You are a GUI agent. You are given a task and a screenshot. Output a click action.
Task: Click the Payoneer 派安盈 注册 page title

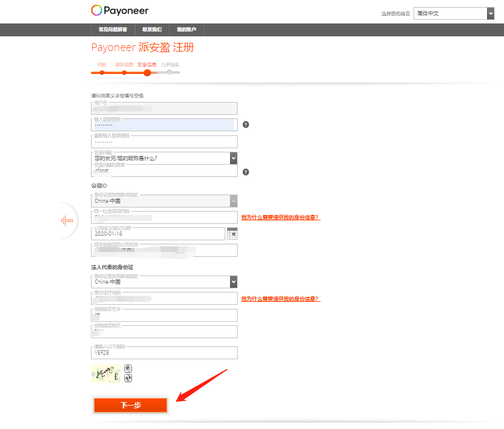pyautogui.click(x=143, y=47)
